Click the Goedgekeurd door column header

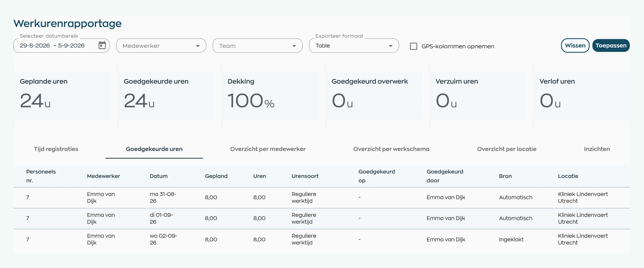coord(445,176)
